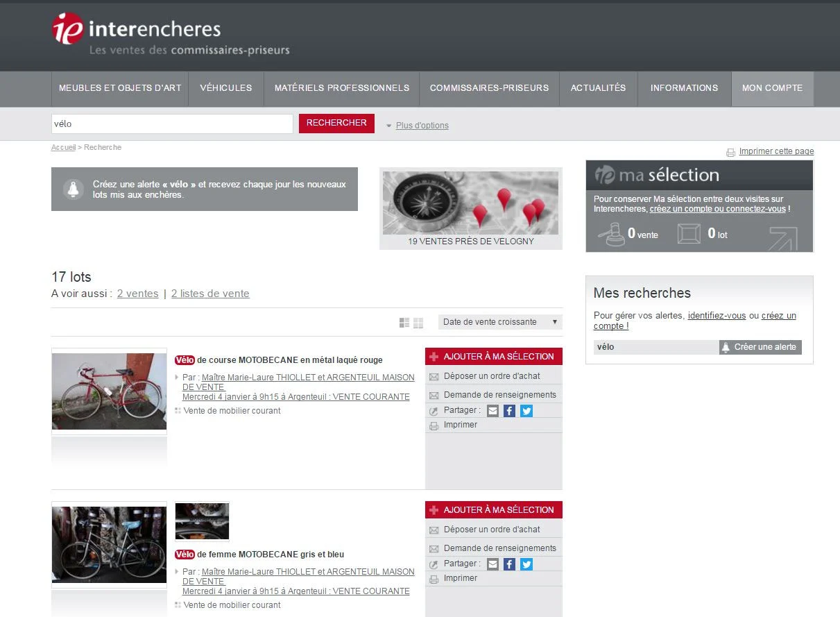Click envelope icon for second Demande de renseignements

point(434,549)
